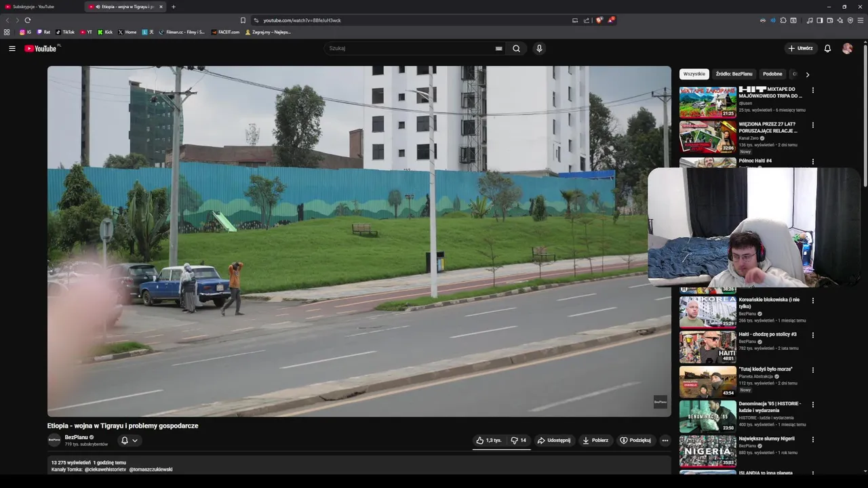Screen dimensions: 868x488
Task: Open Denominacja '95 video thumbnail
Action: coord(708,416)
